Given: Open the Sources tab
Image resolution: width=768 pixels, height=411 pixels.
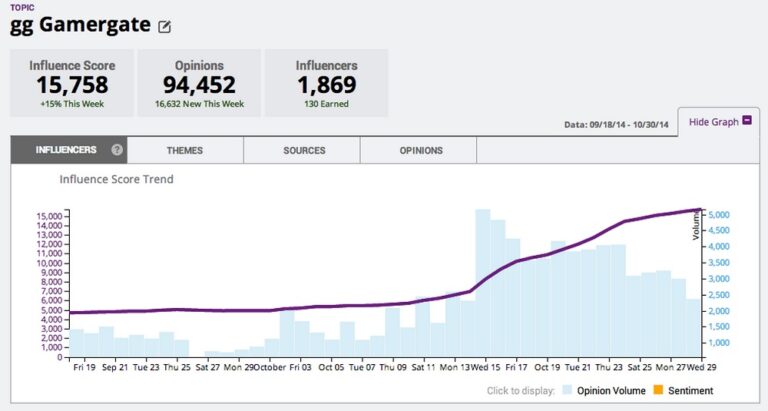Looking at the screenshot, I should (304, 150).
